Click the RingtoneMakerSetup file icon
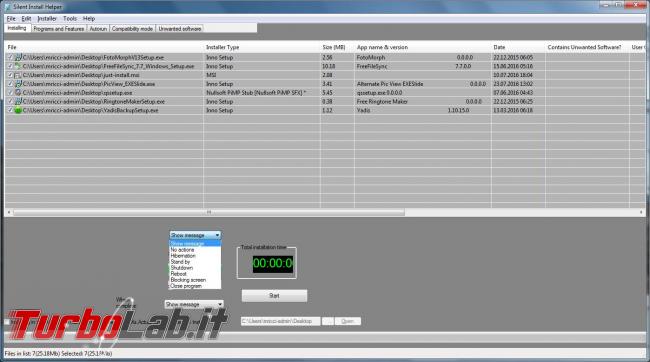The width and height of the screenshot is (650, 362). (18, 102)
